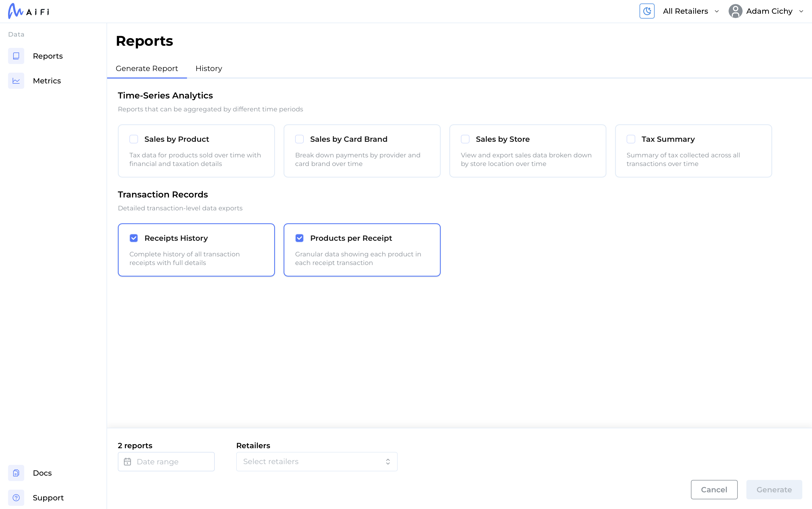Enable the Tax Summary report
812x509 pixels.
pos(631,139)
